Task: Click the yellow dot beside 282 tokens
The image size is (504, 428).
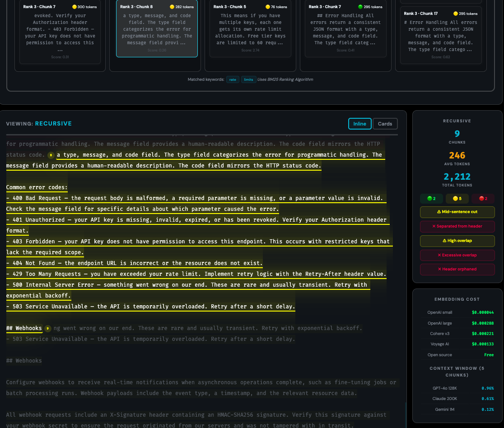Action: tap(172, 7)
